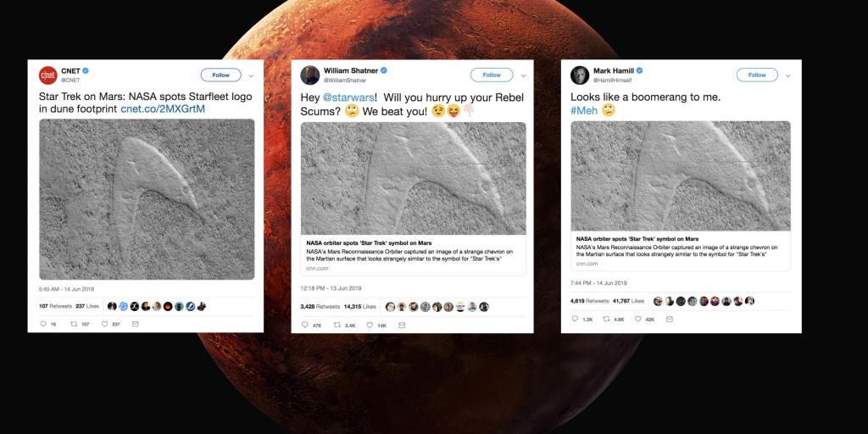The width and height of the screenshot is (868, 434).
Task: Send Mark Hamill's tweet via direct message
Action: 670,319
